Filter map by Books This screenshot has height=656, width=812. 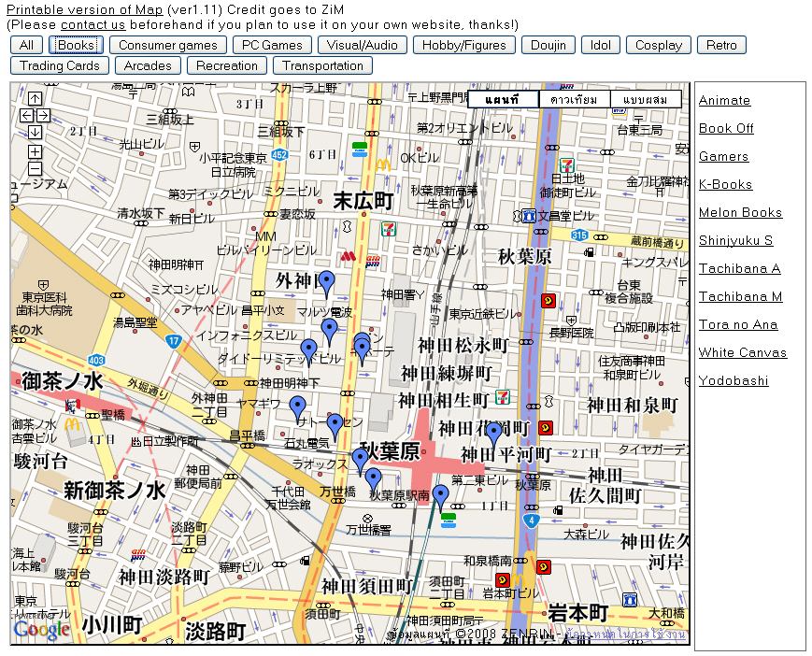pos(76,45)
